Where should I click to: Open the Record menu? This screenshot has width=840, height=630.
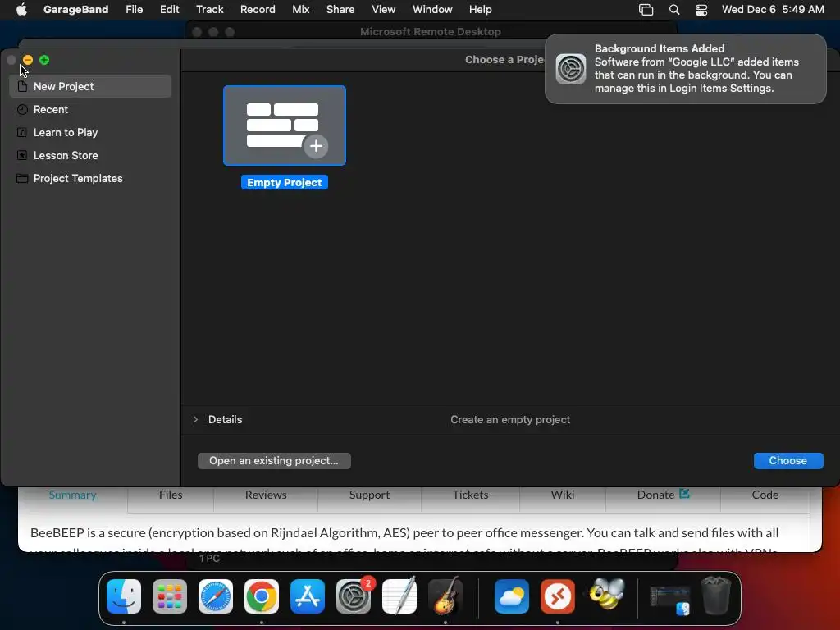pos(258,9)
